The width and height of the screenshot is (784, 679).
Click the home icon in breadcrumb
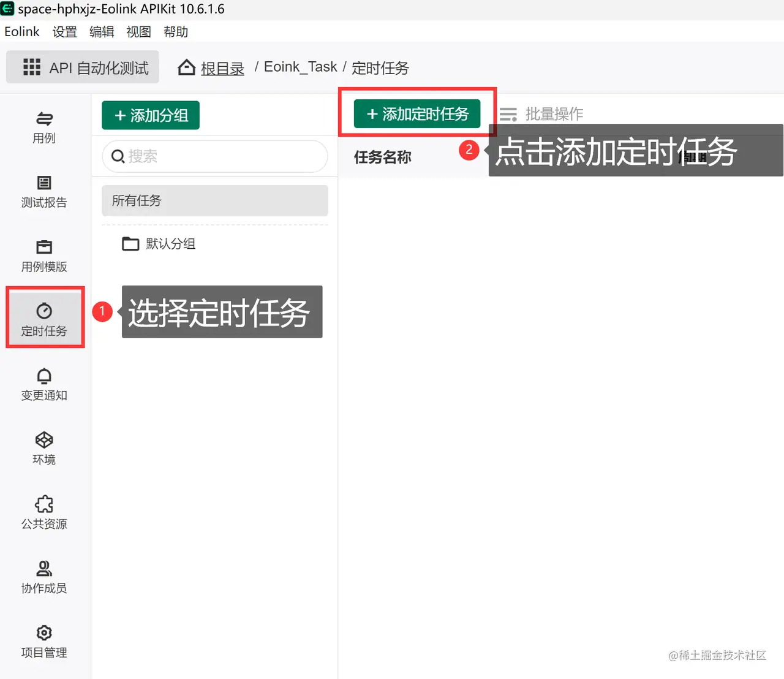pos(186,67)
